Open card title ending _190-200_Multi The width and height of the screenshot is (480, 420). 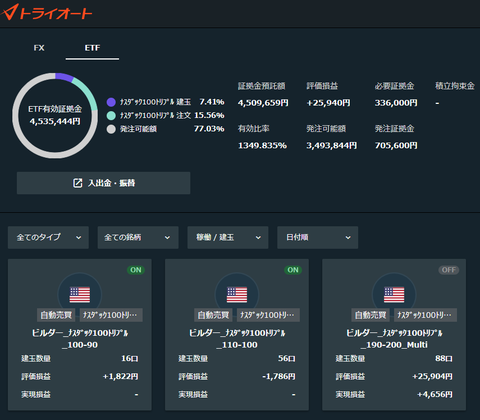coord(394,339)
